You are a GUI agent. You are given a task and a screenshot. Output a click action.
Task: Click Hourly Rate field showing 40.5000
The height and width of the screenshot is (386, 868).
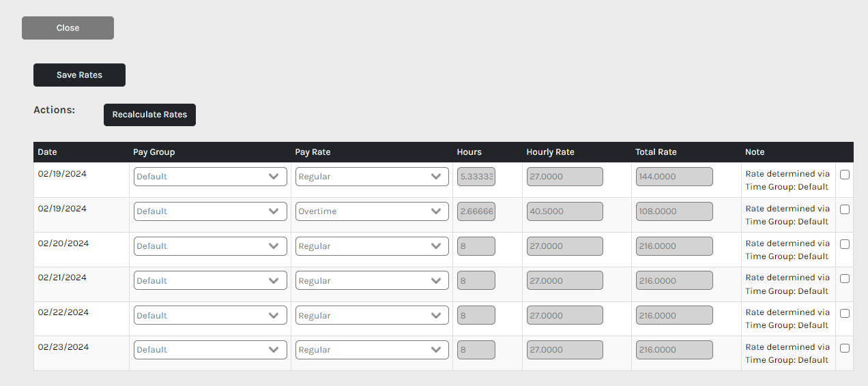pos(565,211)
